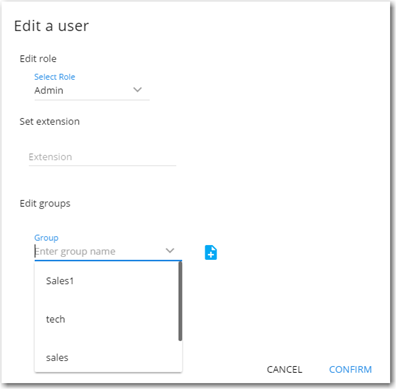Click the CONFIRM button
The image size is (396, 389).
point(350,369)
